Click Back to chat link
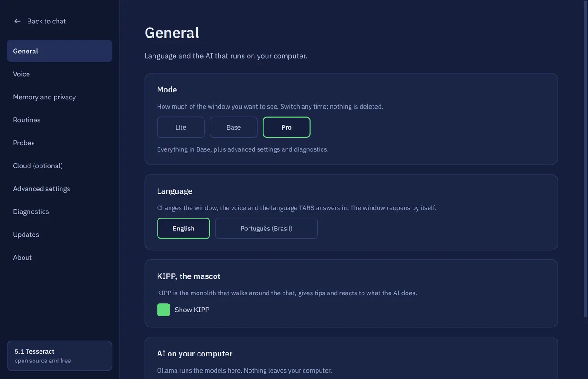This screenshot has height=379, width=588. (x=46, y=21)
